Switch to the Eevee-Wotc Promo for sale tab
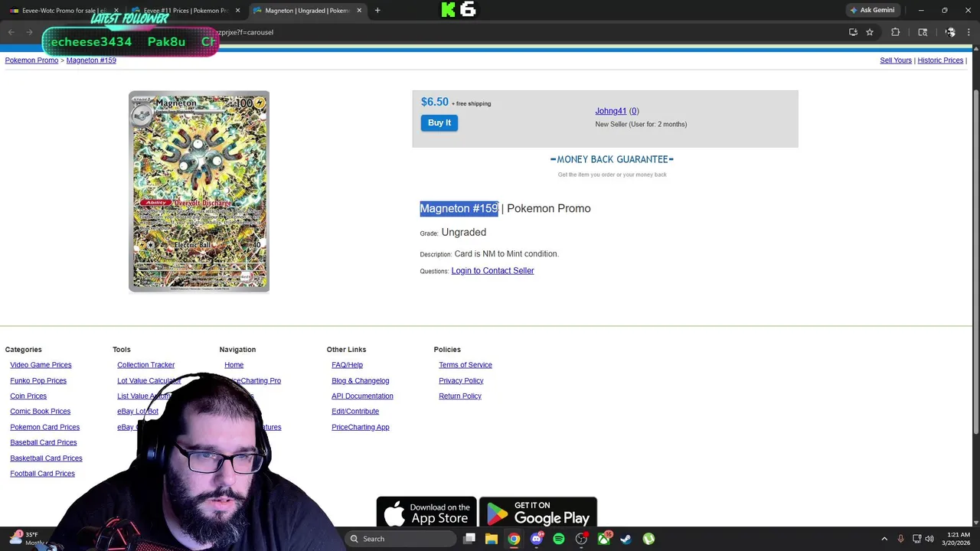 point(64,10)
